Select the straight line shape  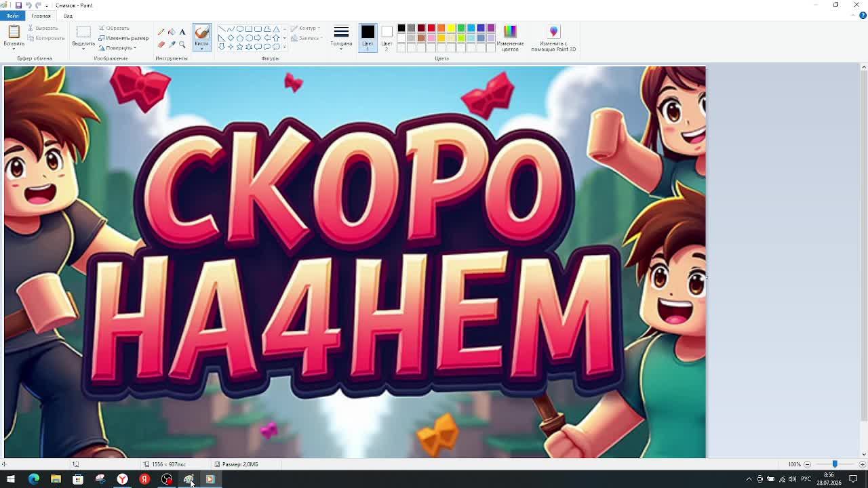pos(221,28)
